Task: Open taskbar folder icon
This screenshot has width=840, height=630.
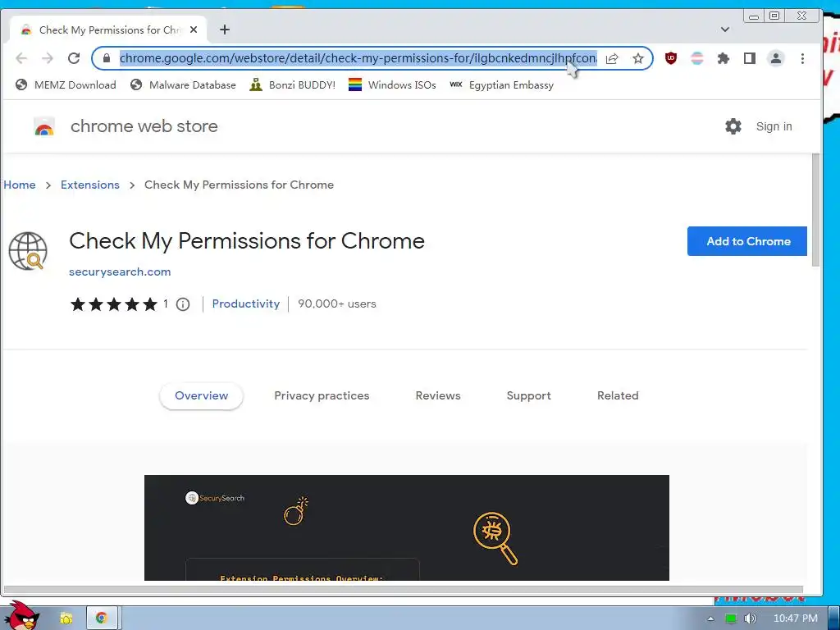Action: [66, 619]
